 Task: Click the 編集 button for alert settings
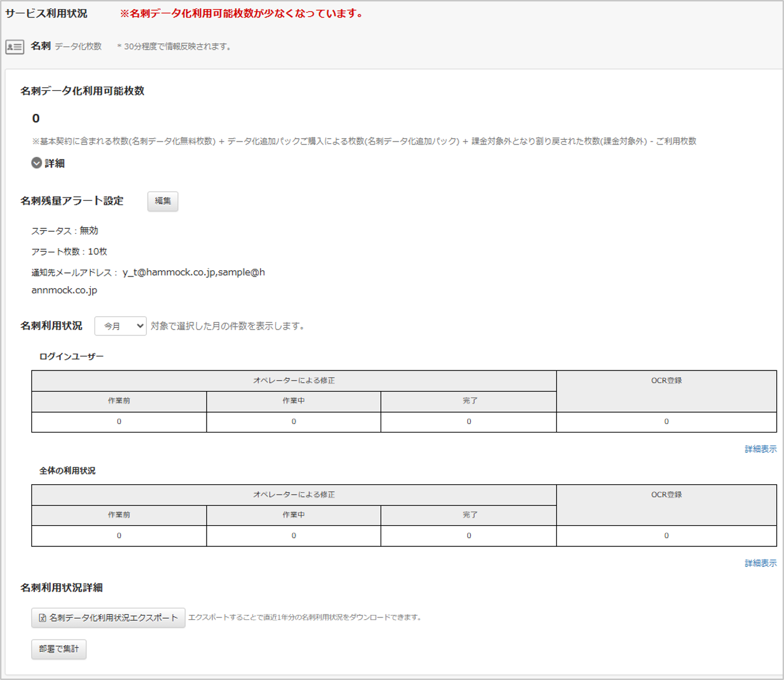pyautogui.click(x=163, y=201)
